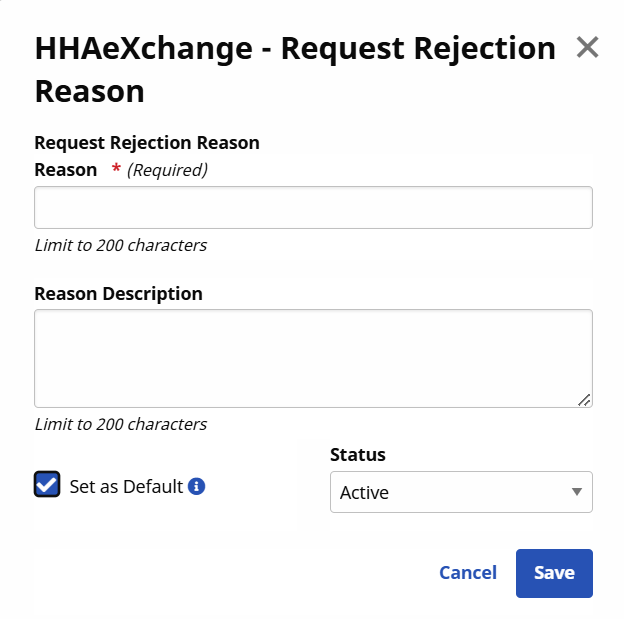The width and height of the screenshot is (624, 619).
Task: Close the Request Rejection Reason dialog
Action: click(587, 47)
